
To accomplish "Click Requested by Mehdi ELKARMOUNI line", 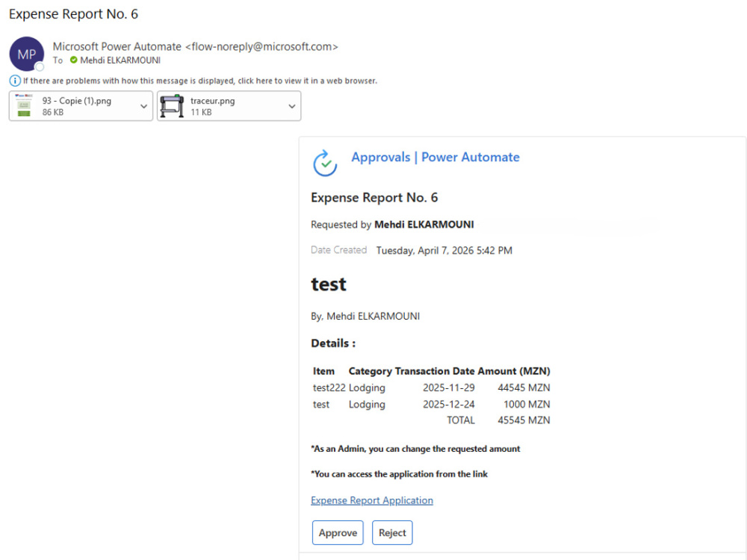I will 392,225.
